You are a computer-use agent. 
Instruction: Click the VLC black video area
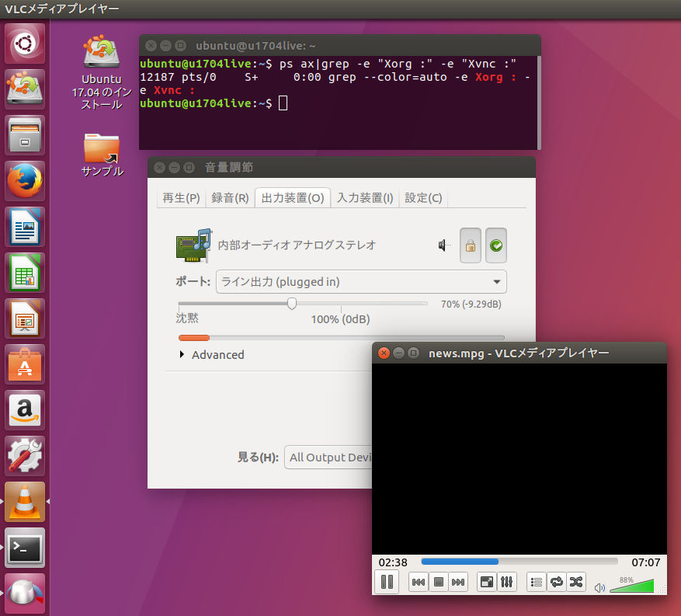[x=519, y=459]
